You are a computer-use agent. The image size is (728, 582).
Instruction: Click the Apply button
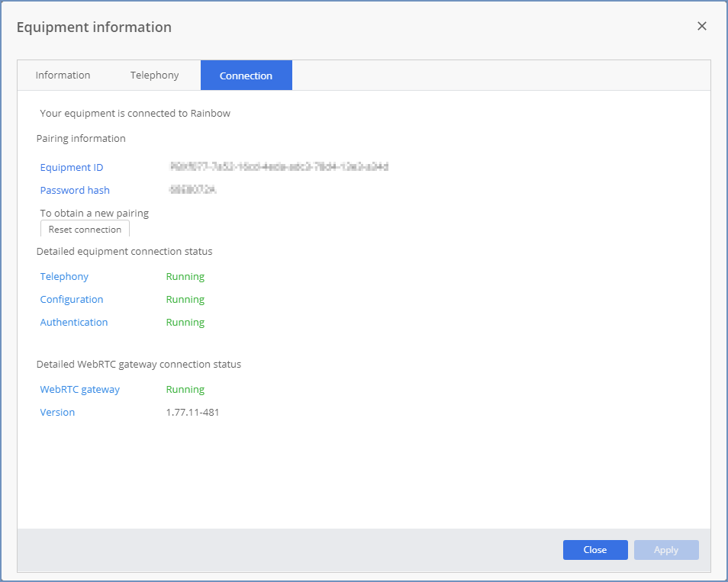click(666, 549)
